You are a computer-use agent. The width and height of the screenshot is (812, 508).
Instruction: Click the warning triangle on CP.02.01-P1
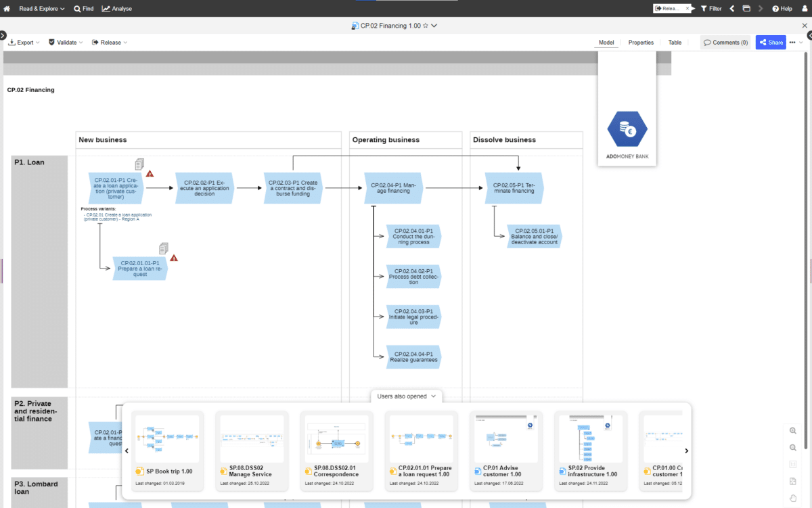(x=150, y=172)
